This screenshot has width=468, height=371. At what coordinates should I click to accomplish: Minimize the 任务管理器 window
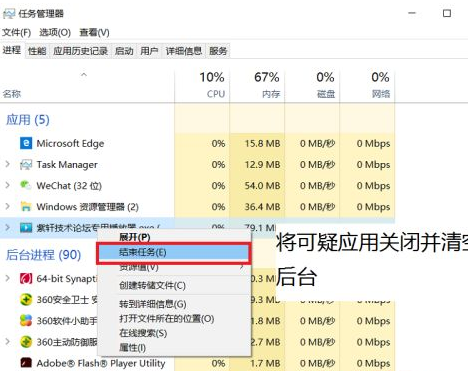[412, 13]
